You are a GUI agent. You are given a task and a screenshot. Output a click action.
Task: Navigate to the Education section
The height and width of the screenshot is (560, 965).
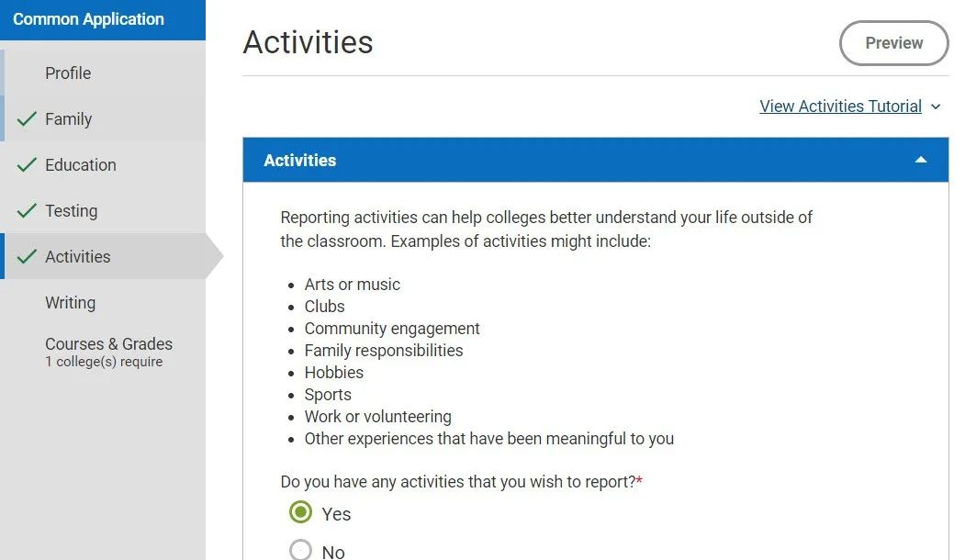point(81,165)
